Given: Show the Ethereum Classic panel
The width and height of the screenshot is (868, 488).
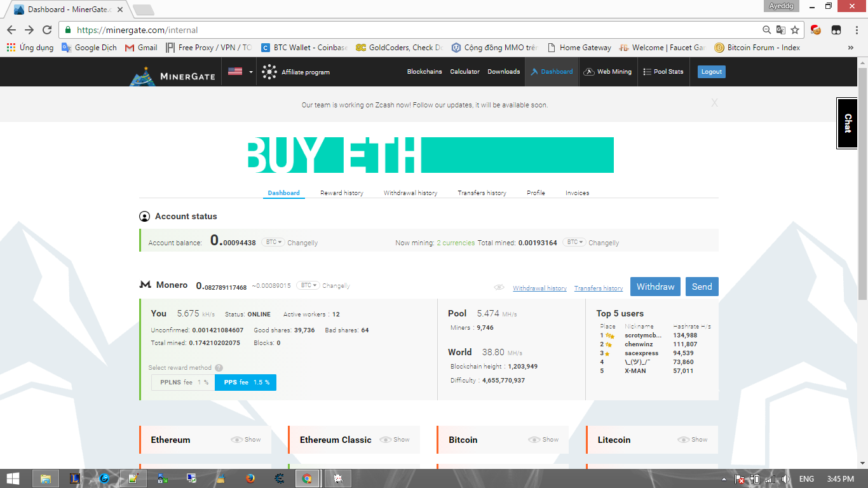Looking at the screenshot, I should 395,440.
